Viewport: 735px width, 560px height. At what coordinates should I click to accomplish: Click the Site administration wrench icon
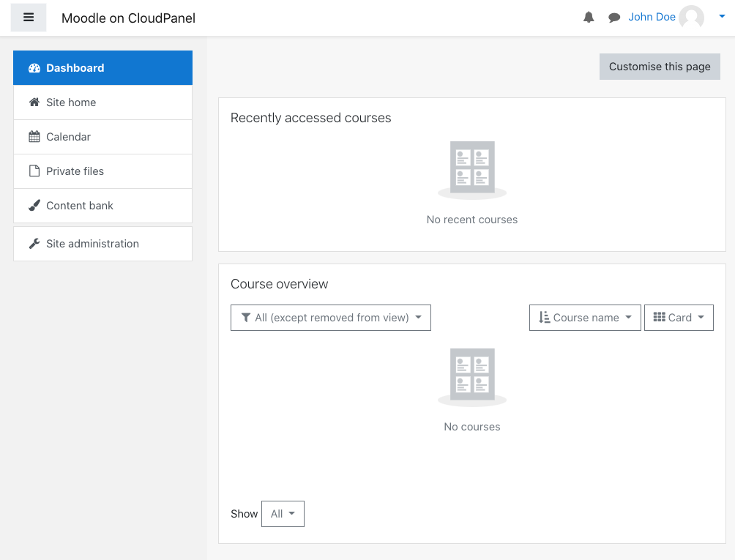(x=34, y=244)
